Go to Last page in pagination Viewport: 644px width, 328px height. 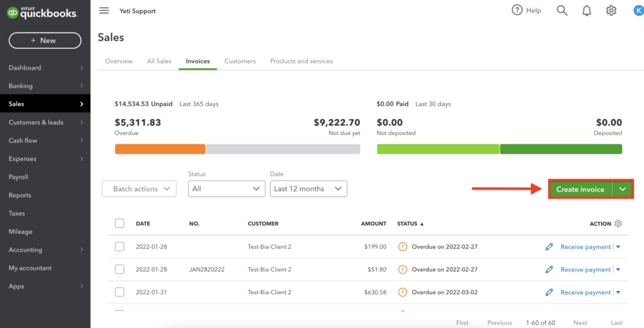(x=616, y=323)
